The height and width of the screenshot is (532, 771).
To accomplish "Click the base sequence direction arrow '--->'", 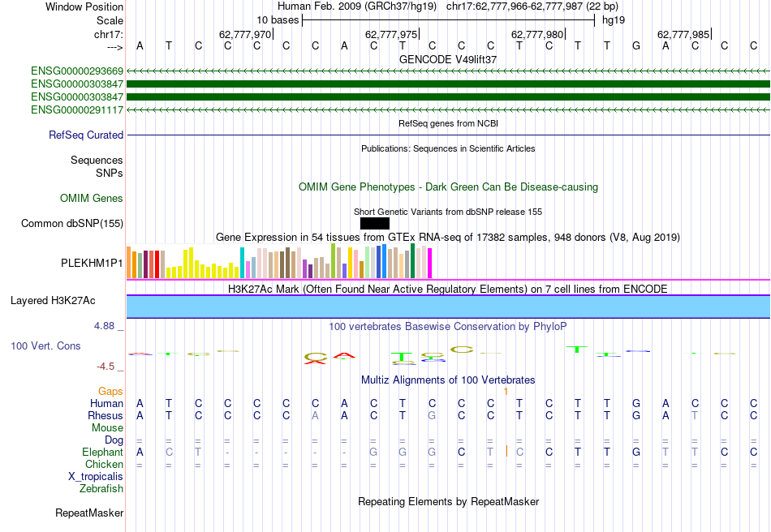I will 114,47.
